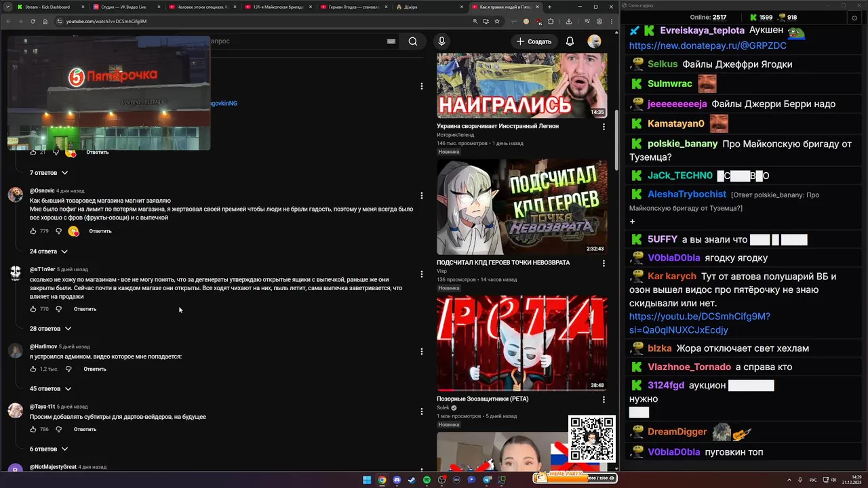Show hidden system tray icons chevron
Viewport: 868px width, 488px height.
pyautogui.click(x=789, y=480)
